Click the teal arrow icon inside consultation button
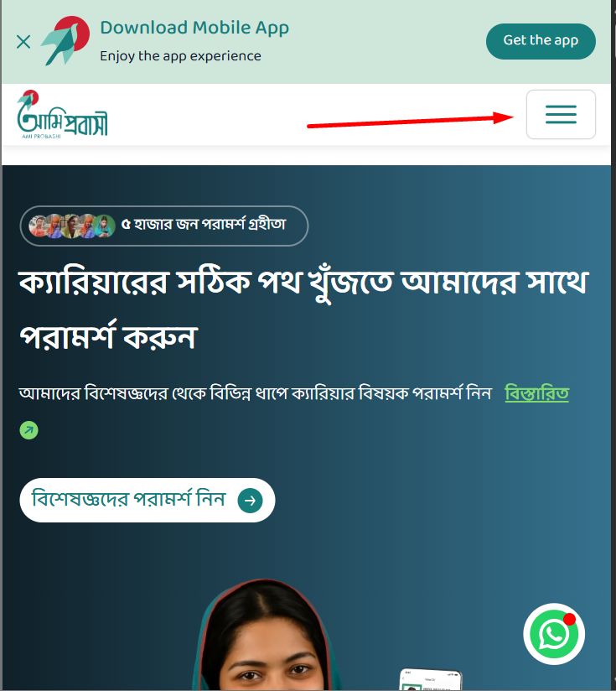Screen dimensions: 616x691 tap(250, 500)
